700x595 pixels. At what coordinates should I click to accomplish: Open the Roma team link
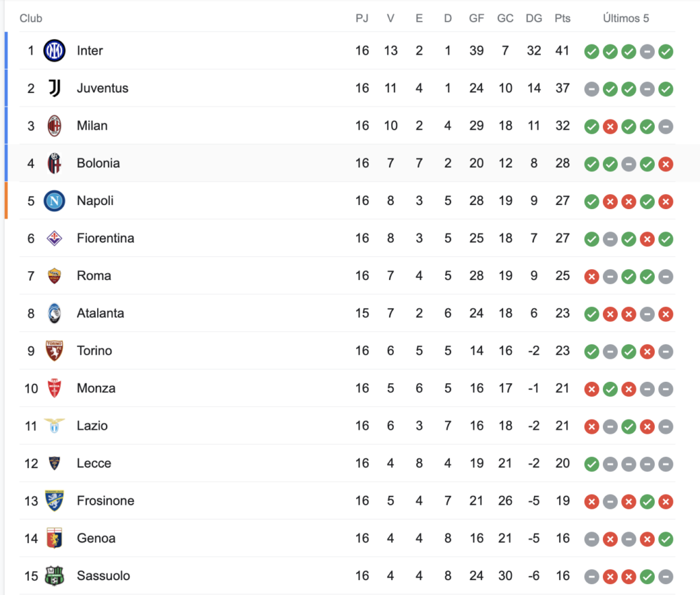coord(94,276)
